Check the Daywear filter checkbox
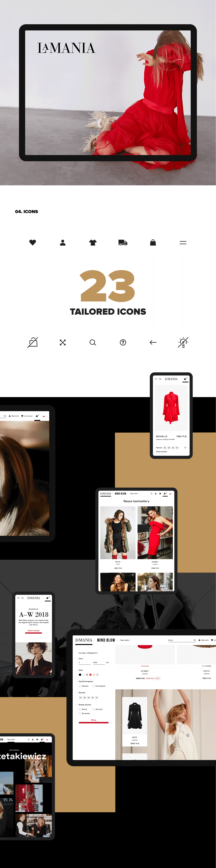 [80, 686]
